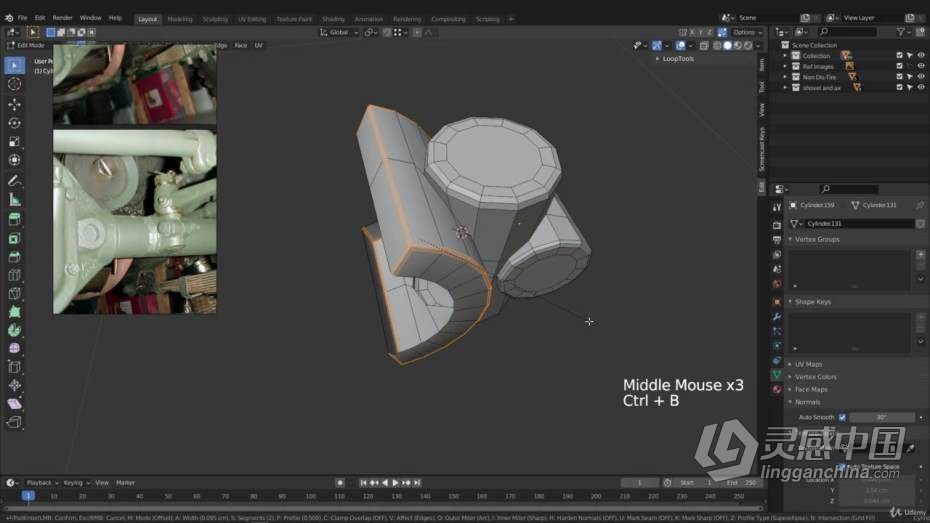
Task: Activate the Move tool
Action: click(x=14, y=104)
